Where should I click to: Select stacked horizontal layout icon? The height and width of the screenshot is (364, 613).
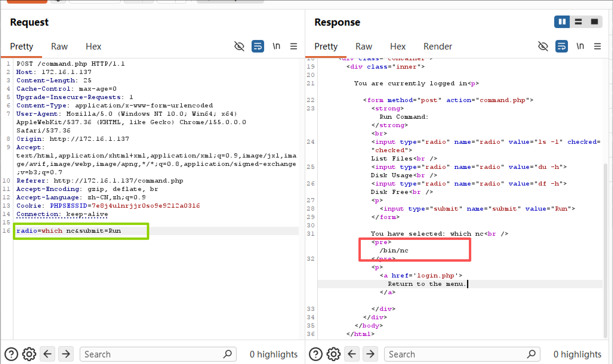point(578,22)
